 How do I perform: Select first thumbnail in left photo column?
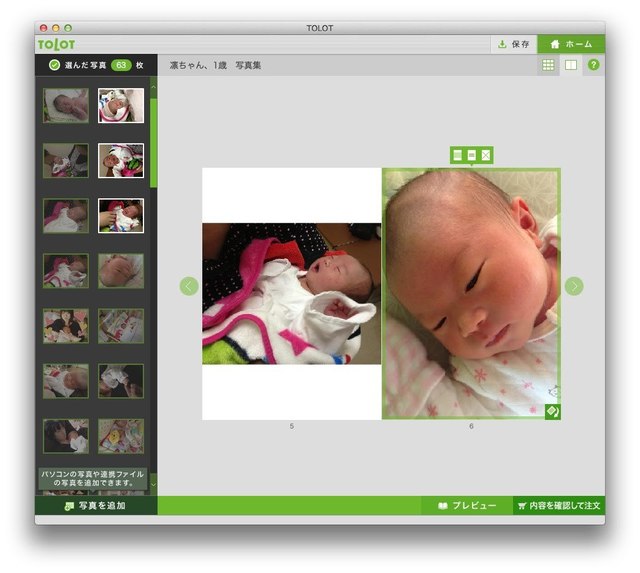tap(65, 105)
